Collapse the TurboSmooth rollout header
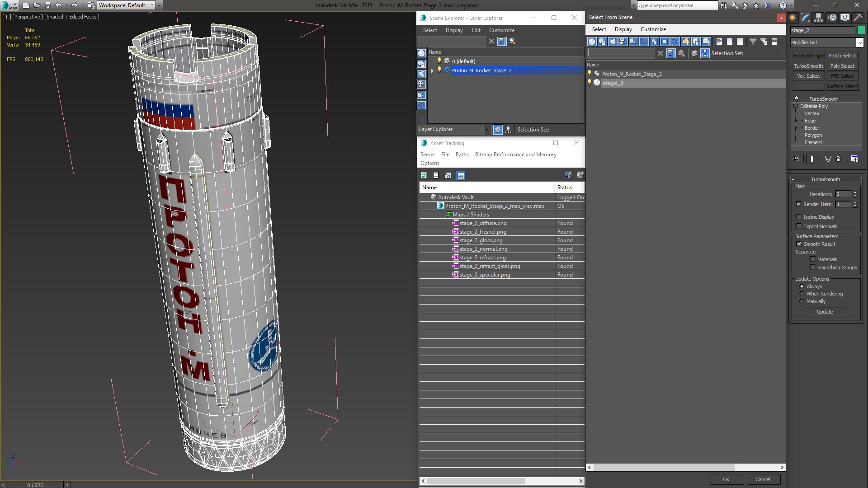Viewport: 868px width, 488px height. point(825,179)
